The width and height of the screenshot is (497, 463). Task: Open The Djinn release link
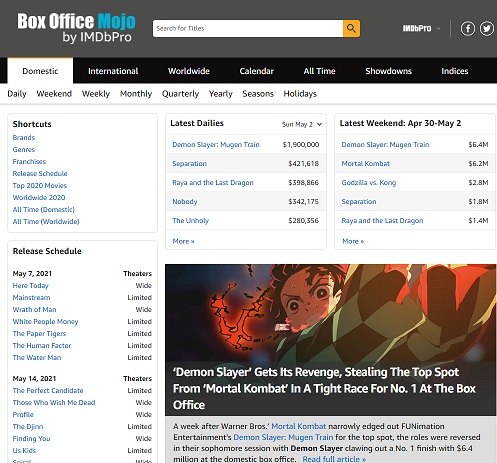point(28,426)
